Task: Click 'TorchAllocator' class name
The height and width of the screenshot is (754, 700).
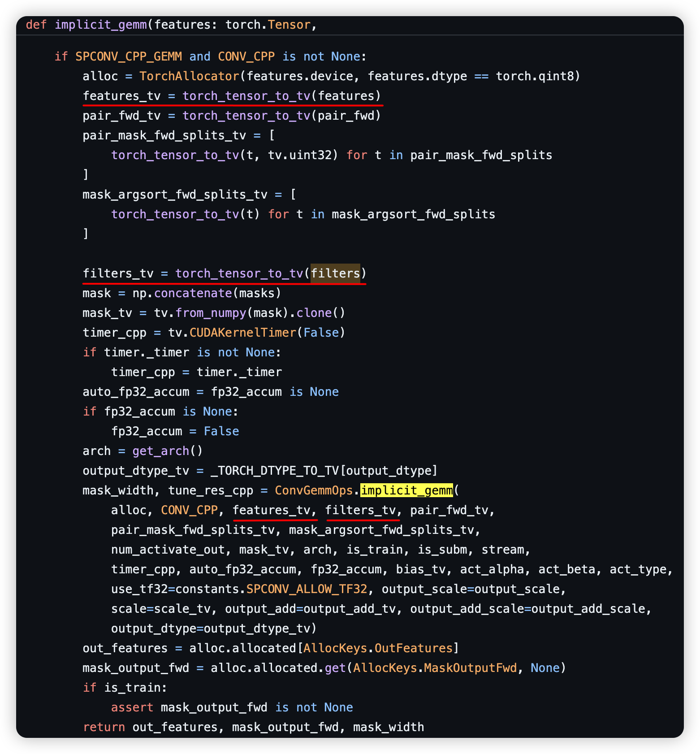Action: pos(190,76)
